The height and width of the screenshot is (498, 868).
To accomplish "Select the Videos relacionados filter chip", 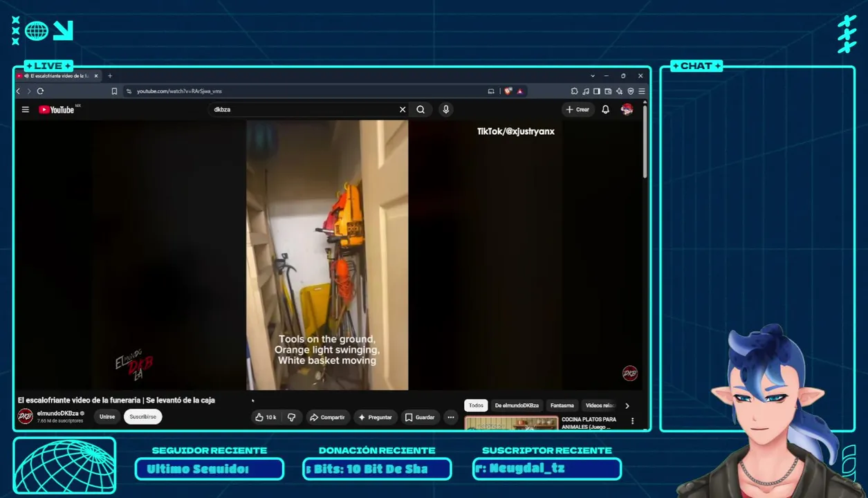I will point(600,405).
